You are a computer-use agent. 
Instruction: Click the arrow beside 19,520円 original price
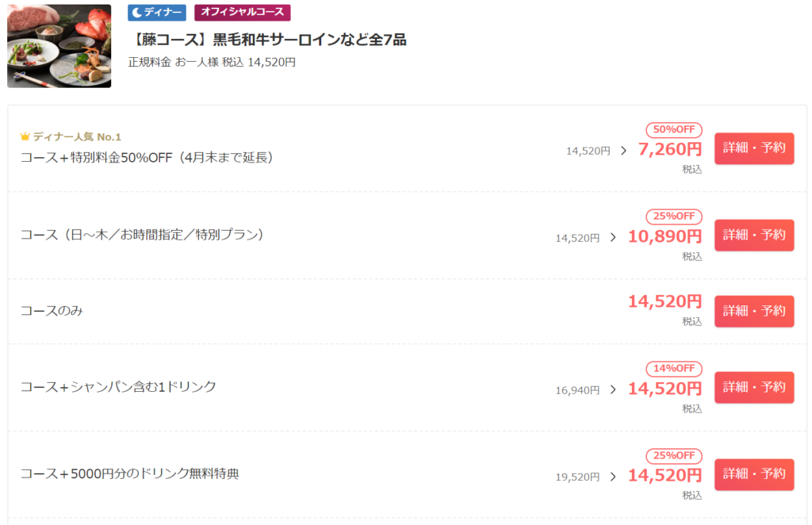tap(612, 477)
